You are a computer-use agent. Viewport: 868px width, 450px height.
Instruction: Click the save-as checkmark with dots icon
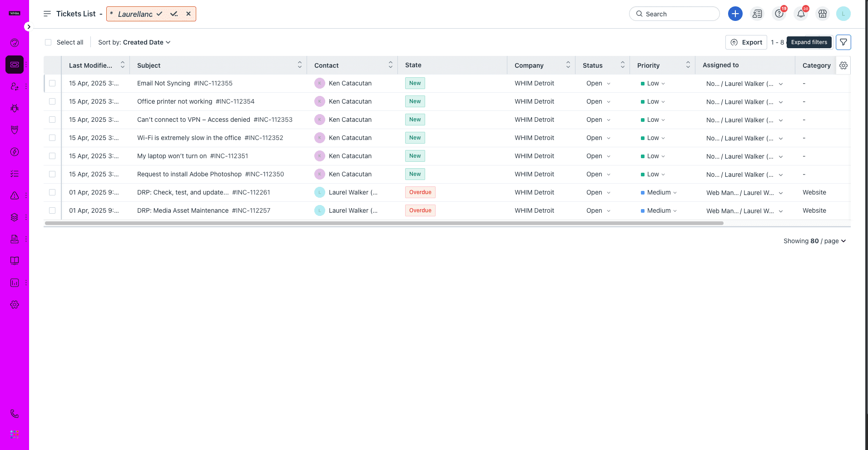tap(174, 14)
